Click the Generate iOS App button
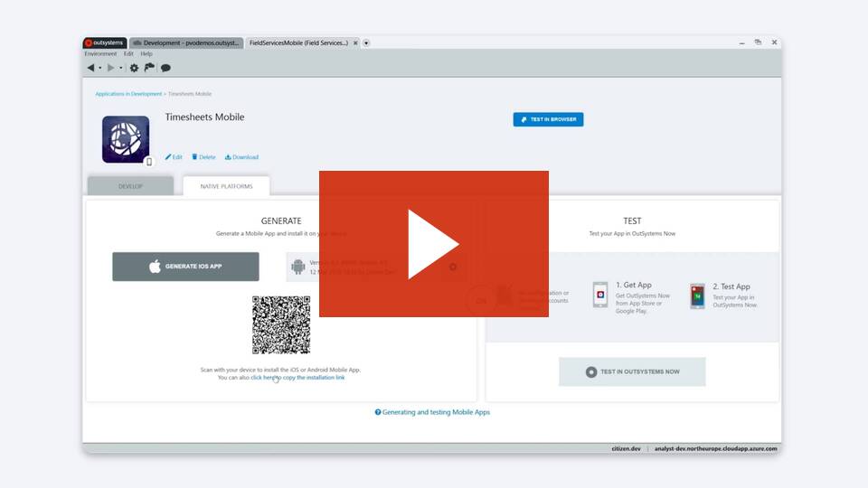 [185, 267]
